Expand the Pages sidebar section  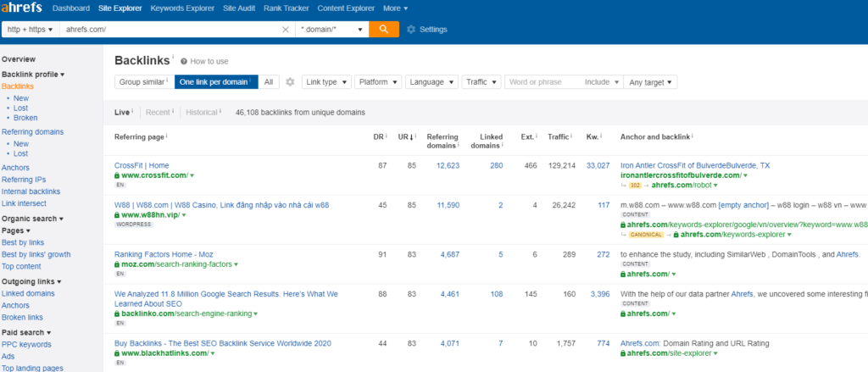coord(16,230)
